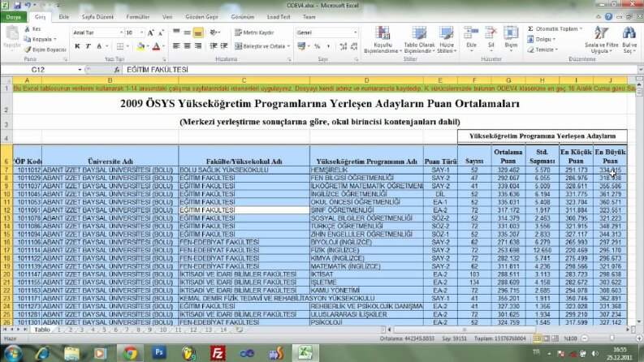Open Photoshop from the taskbar

tap(159, 352)
